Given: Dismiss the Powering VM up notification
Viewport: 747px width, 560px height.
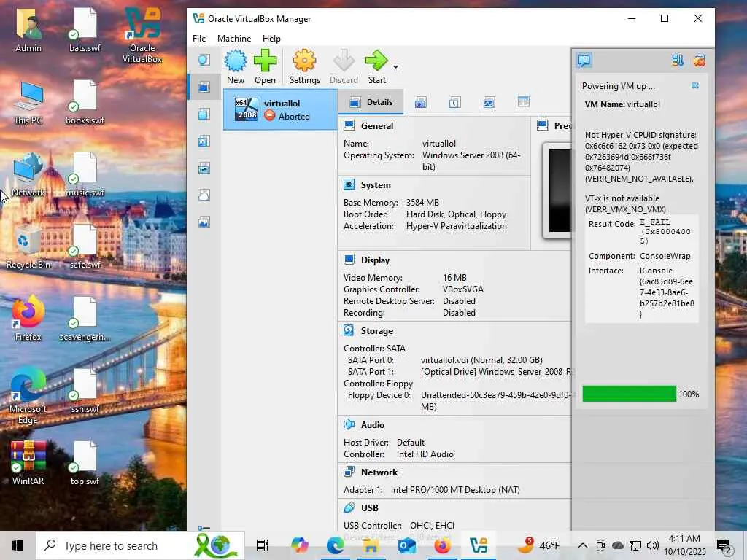Looking at the screenshot, I should pyautogui.click(x=695, y=86).
